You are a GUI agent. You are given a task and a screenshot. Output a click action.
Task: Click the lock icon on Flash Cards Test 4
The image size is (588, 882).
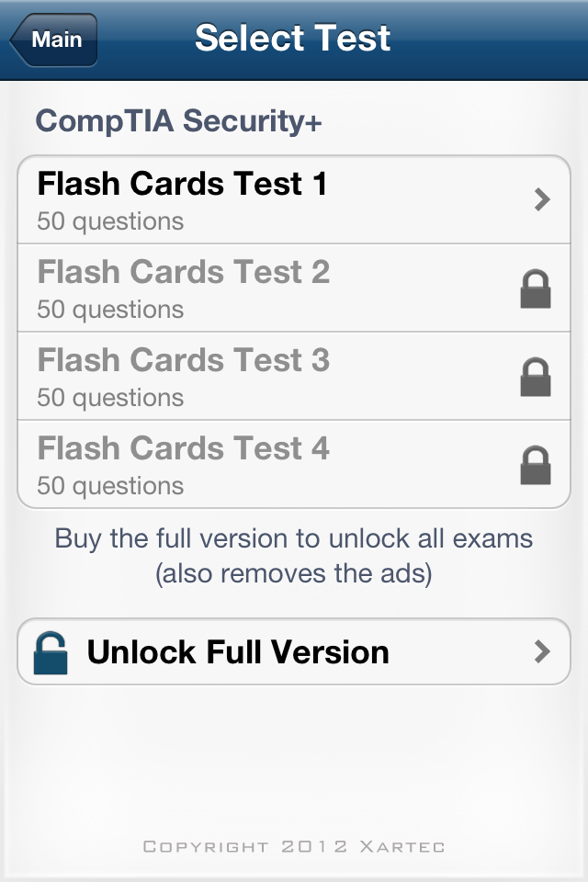536,466
